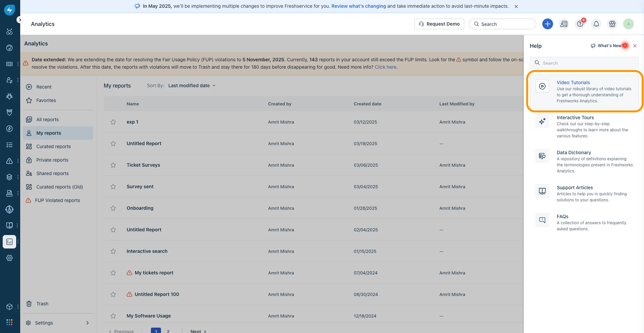Select Private reports in sidebar
Viewport: 644px width, 333px height.
point(58,160)
